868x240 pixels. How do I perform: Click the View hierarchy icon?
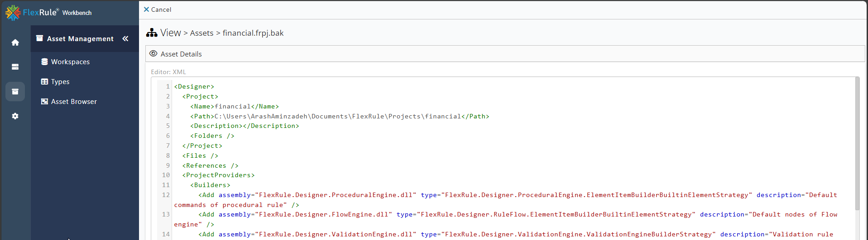tap(152, 33)
